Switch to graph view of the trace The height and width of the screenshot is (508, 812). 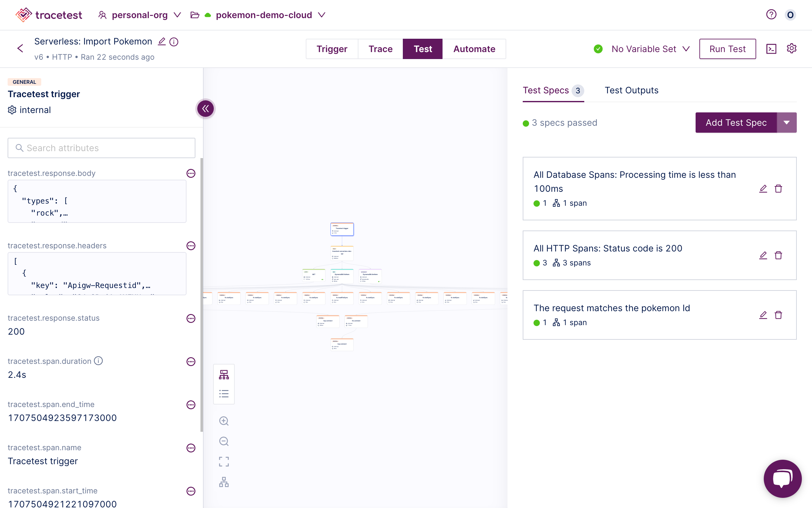click(x=224, y=375)
